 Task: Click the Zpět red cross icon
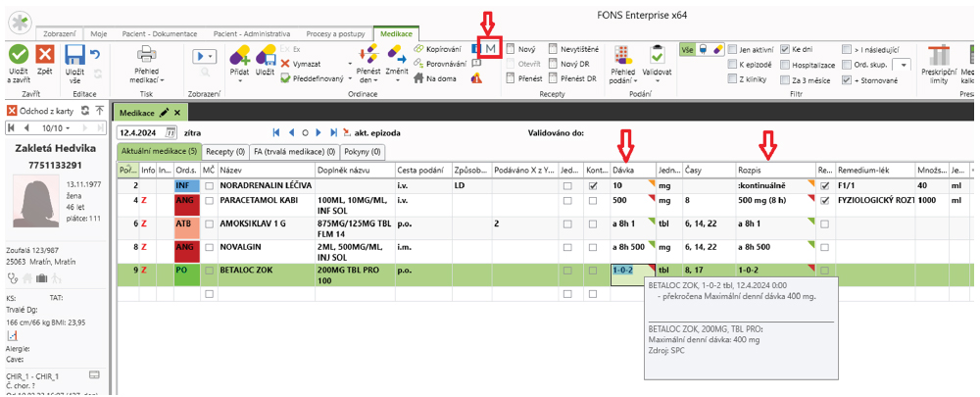tap(45, 57)
